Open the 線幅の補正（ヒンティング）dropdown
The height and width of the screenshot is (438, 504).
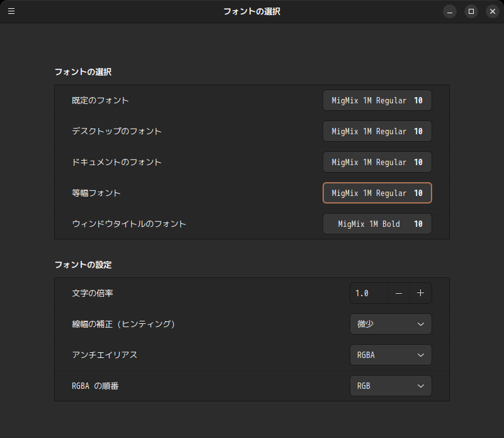click(x=391, y=324)
